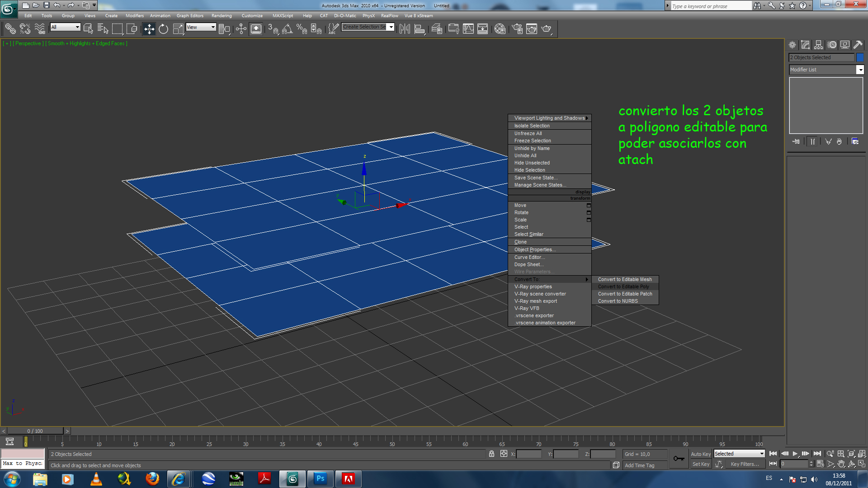Choose Convert to Editable Poly
This screenshot has width=868, height=488.
pos(623,286)
